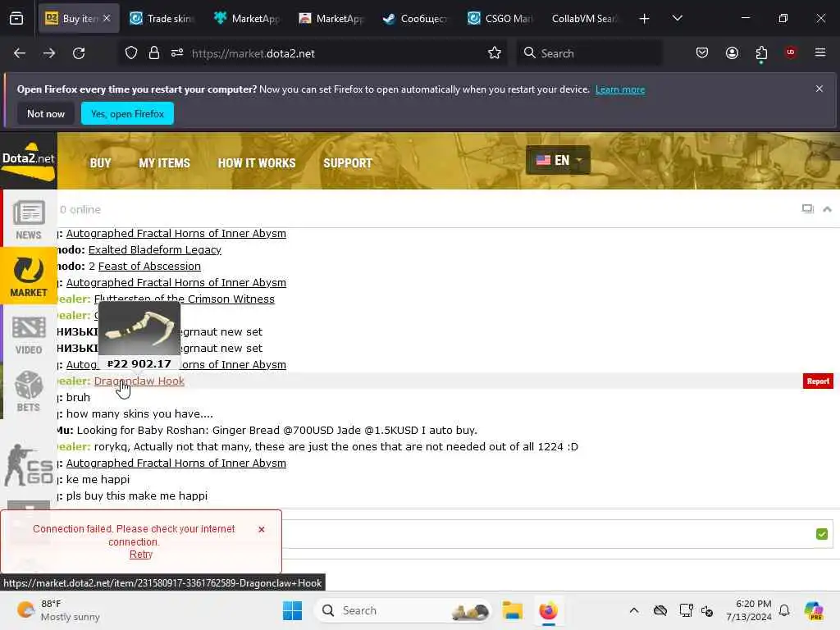
Task: Click Yes, open Firefox button
Action: 127,113
